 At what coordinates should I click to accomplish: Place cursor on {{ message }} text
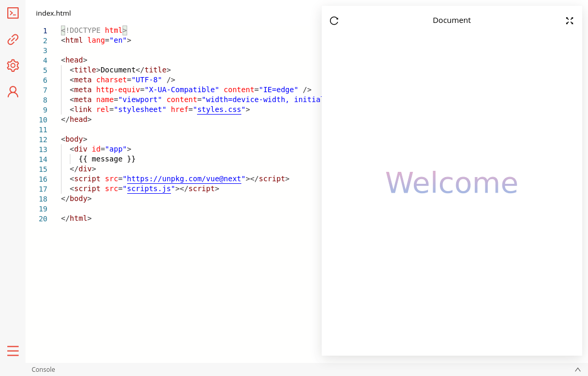tap(107, 159)
